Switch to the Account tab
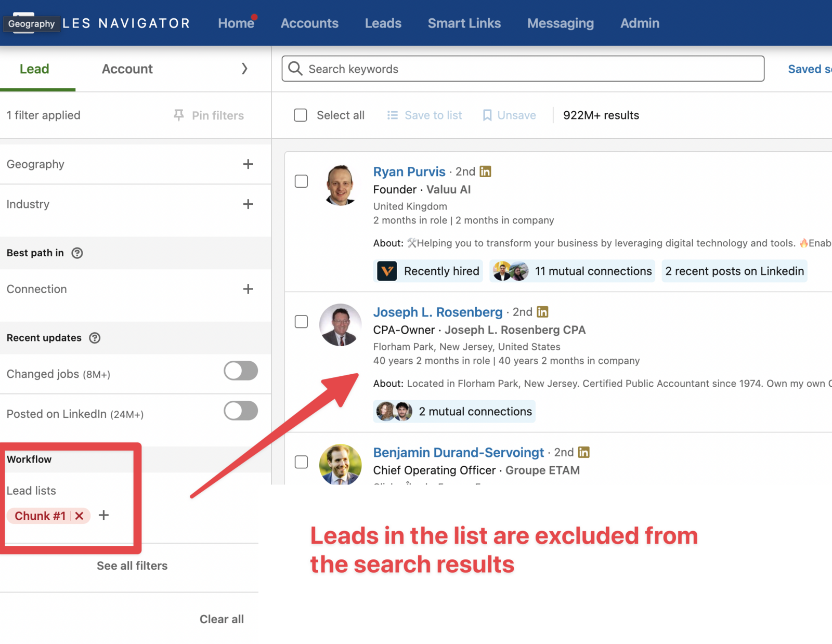The height and width of the screenshot is (644, 832). [127, 69]
